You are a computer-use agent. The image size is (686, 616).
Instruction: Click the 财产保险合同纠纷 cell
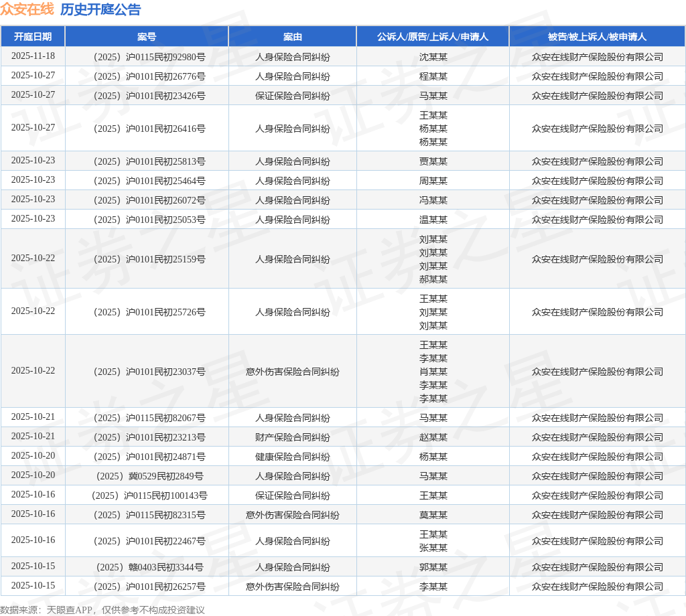tap(292, 437)
